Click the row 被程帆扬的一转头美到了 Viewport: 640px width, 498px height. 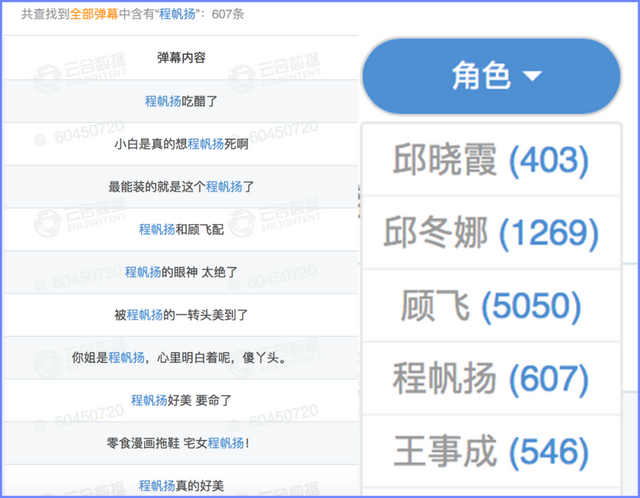point(181,315)
